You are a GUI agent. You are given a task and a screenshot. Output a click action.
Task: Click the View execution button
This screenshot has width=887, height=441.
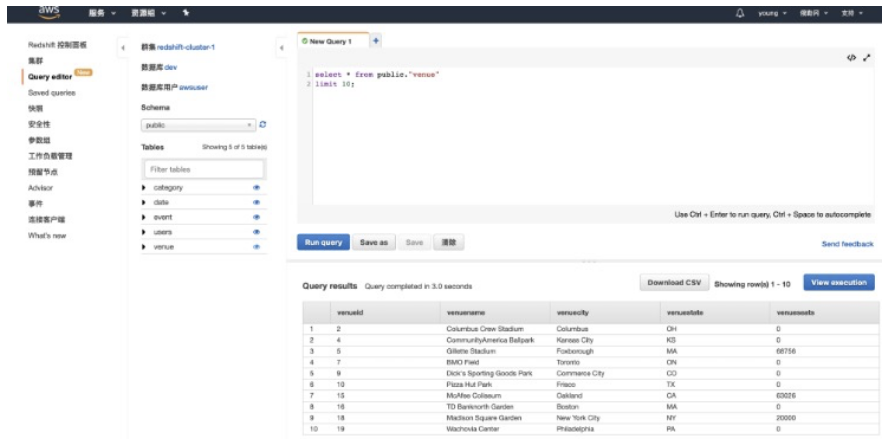pos(839,283)
